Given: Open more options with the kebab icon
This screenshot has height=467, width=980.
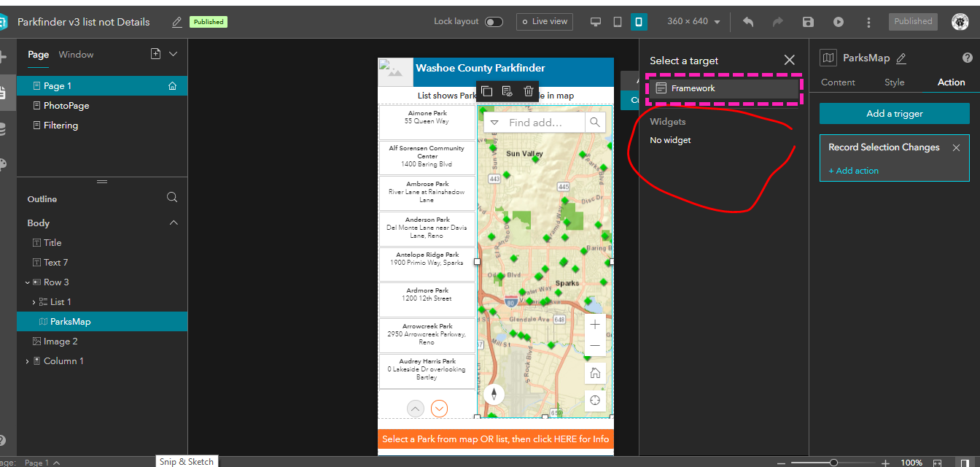Looking at the screenshot, I should (x=868, y=21).
